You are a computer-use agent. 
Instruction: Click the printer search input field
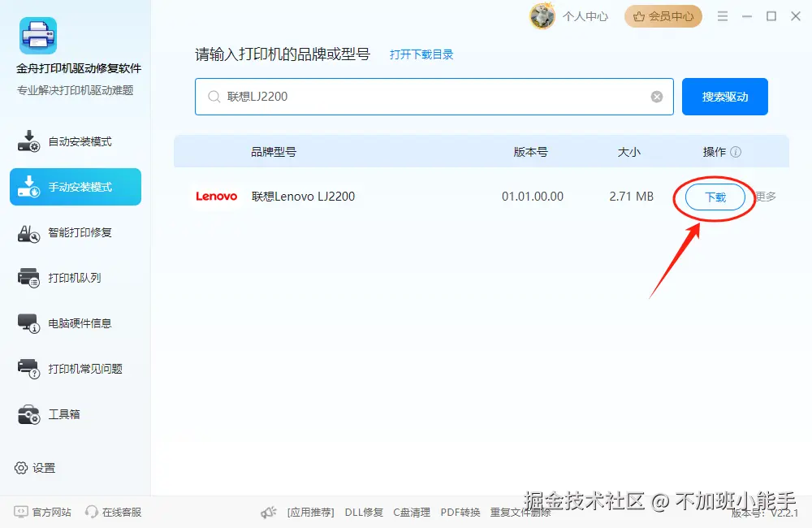pos(434,97)
